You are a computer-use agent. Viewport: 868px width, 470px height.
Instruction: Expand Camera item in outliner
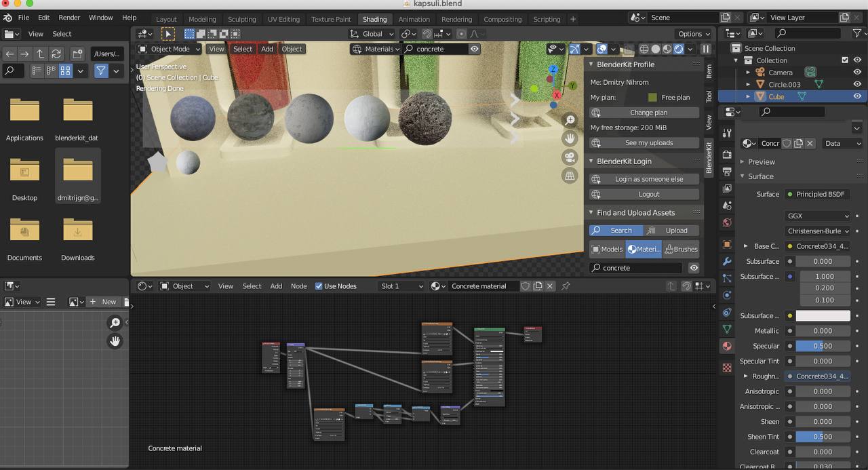tap(748, 73)
